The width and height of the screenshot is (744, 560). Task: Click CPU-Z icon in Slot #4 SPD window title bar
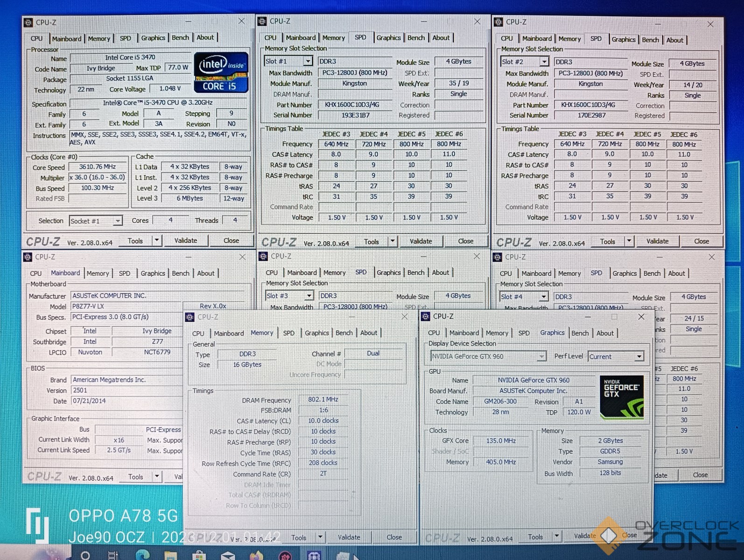click(498, 257)
